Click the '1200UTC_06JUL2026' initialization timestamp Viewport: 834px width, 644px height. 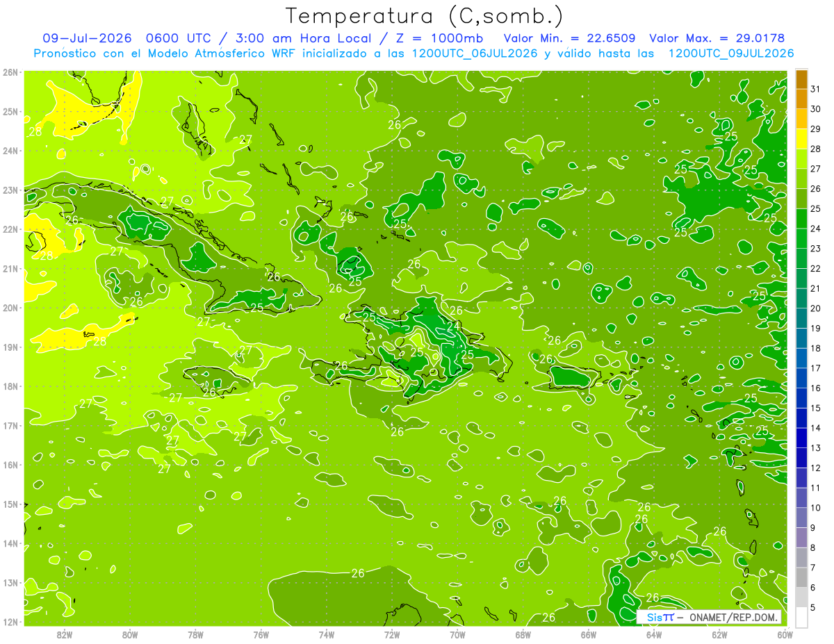click(475, 53)
